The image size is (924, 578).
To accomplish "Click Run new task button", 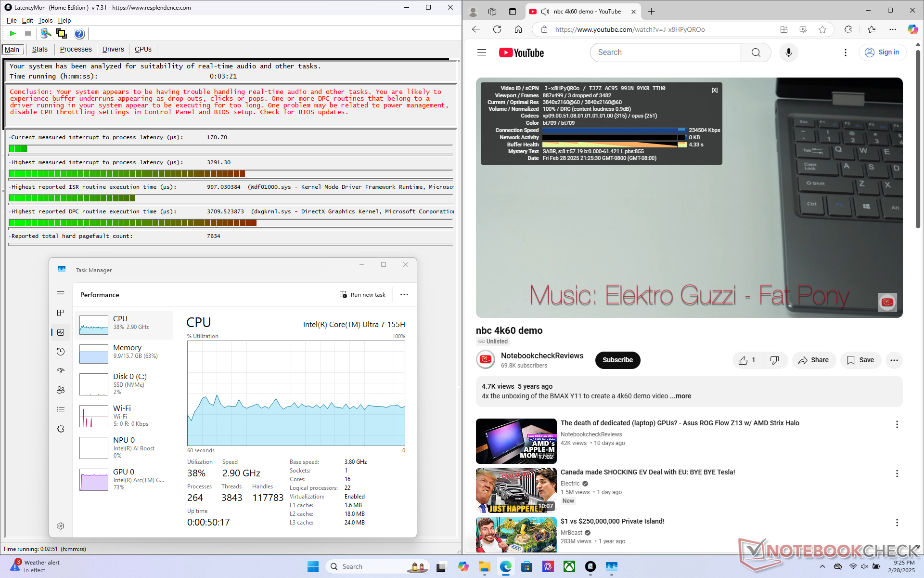I will (362, 295).
